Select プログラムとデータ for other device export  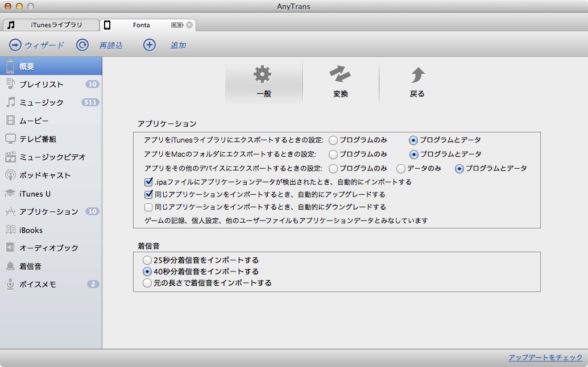tap(459, 169)
